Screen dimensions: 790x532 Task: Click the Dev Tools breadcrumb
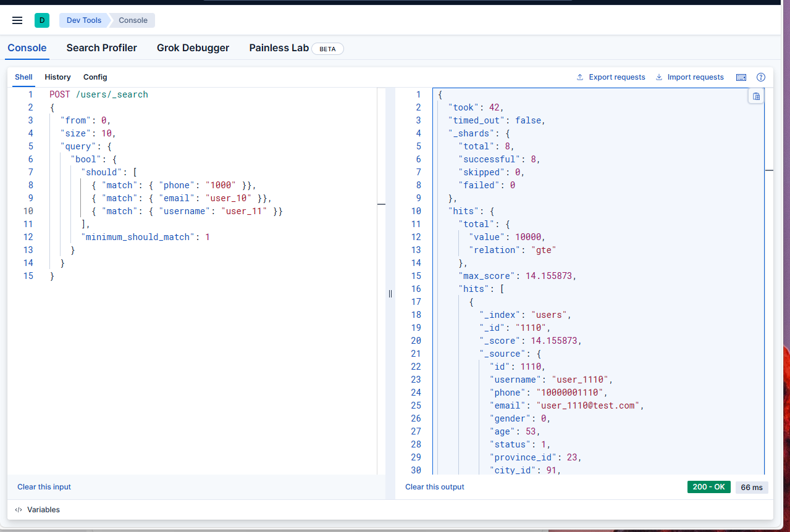point(84,20)
